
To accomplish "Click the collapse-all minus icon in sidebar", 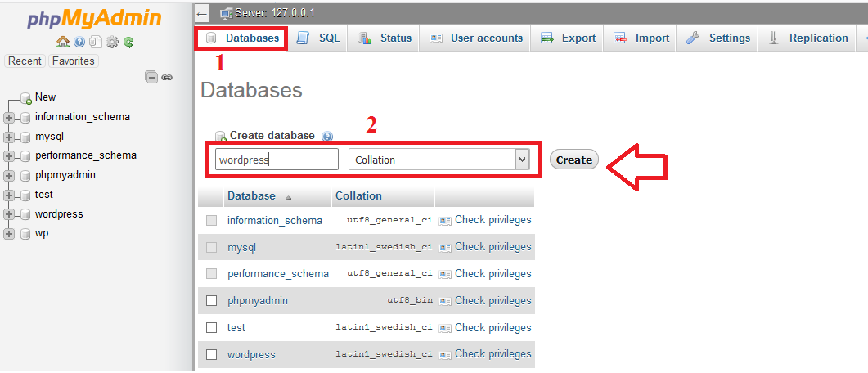I will point(151,77).
